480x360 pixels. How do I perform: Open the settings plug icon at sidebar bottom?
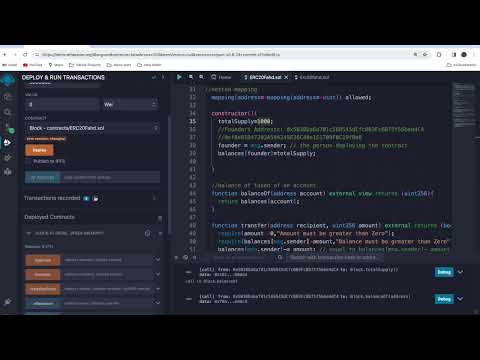(x=7, y=302)
